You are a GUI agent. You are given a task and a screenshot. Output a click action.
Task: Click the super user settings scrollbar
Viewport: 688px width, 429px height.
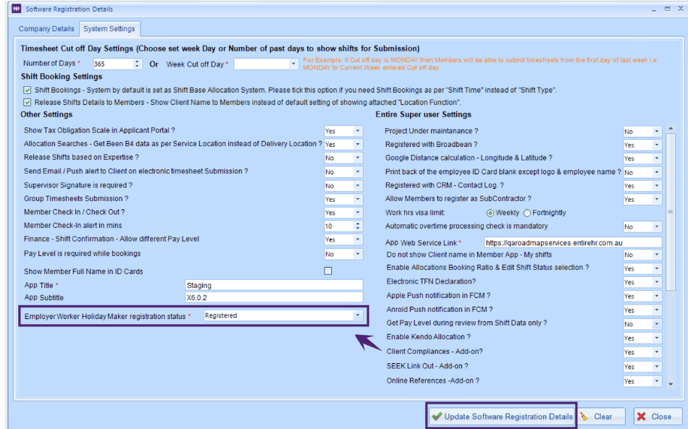[x=670, y=212]
